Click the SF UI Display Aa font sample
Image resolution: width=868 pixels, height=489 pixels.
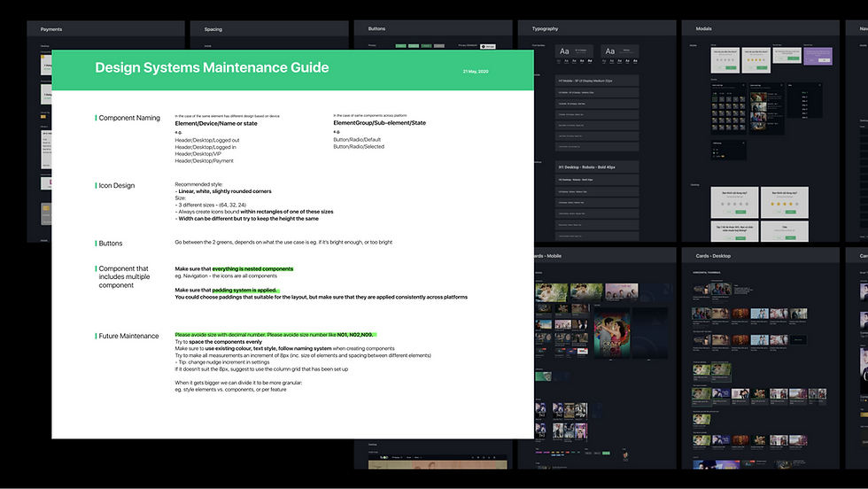pos(565,51)
